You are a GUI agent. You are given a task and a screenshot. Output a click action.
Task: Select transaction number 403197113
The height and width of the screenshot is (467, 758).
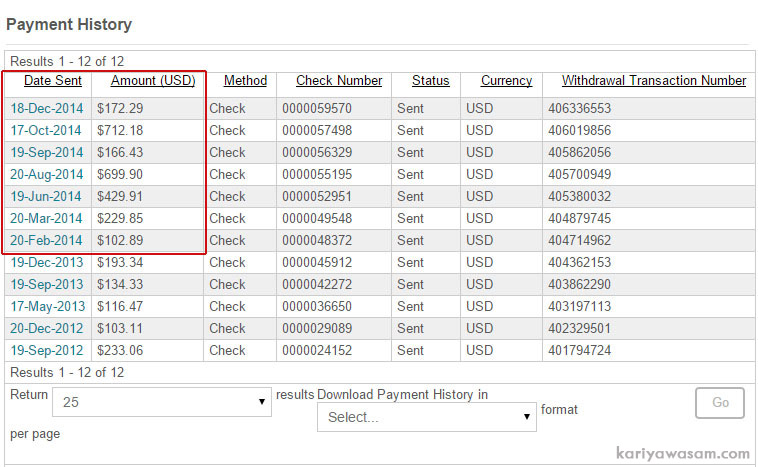click(x=580, y=306)
